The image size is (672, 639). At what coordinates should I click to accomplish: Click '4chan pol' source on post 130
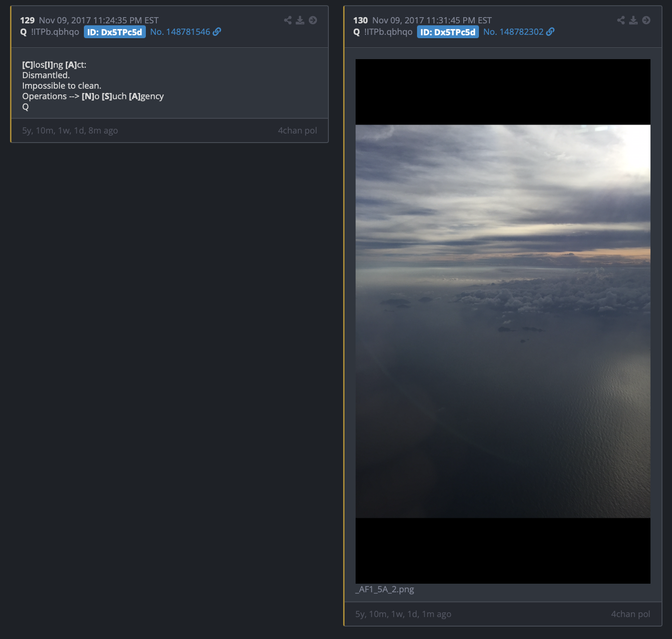(631, 614)
